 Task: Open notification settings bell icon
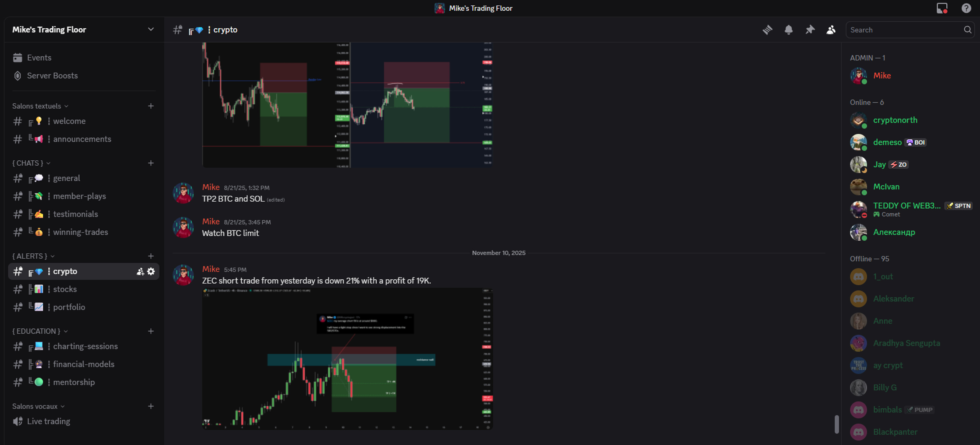tap(789, 30)
